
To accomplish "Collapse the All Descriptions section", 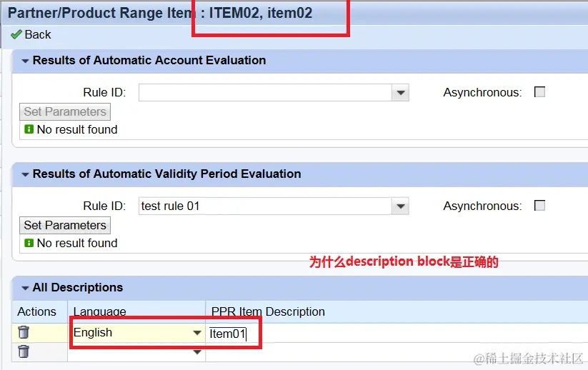I will pos(25,288).
